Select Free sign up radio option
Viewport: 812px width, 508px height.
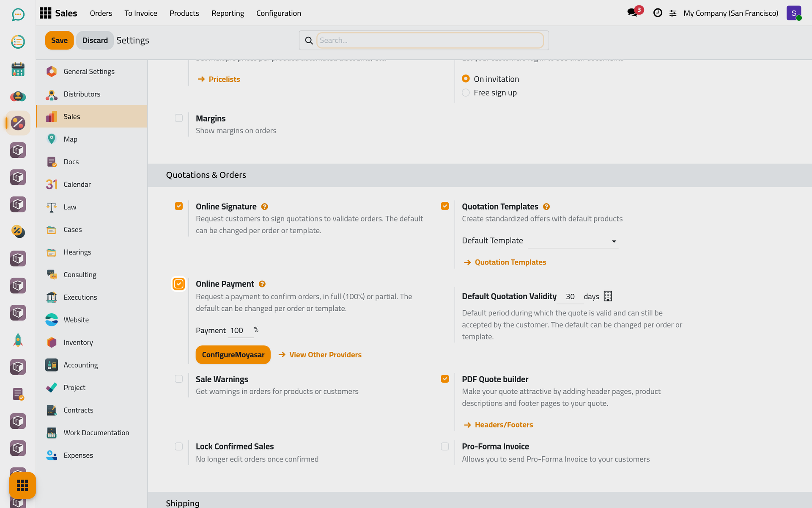pos(466,93)
